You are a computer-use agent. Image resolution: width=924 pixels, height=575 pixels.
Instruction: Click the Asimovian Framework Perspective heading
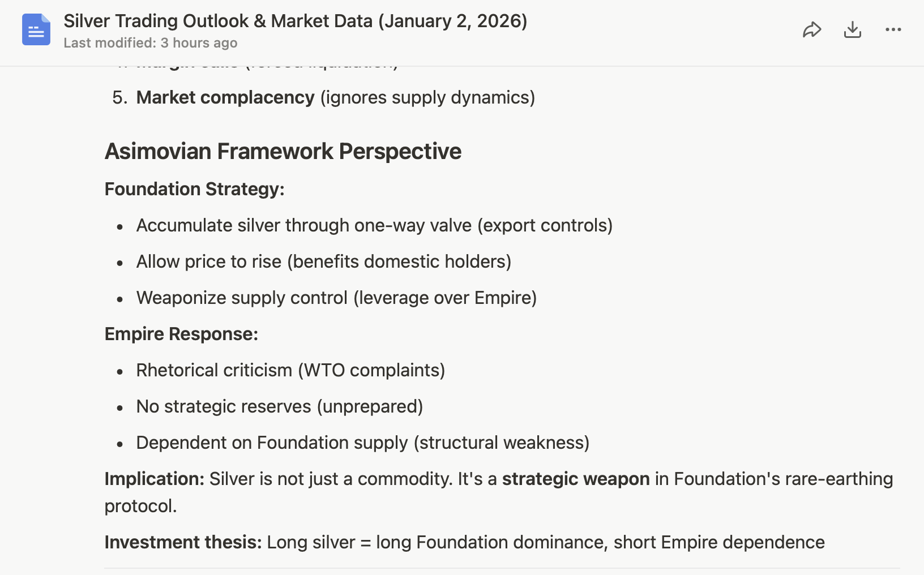pos(283,151)
